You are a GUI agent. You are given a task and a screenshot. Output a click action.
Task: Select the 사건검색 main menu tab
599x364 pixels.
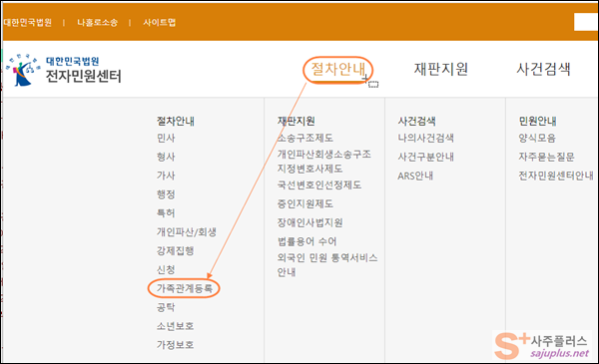tap(543, 69)
